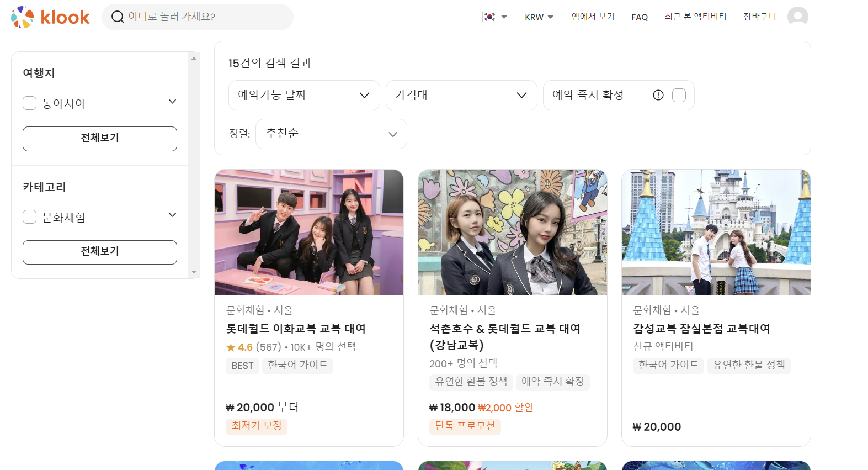Check the 동아시아 checkbox

[x=30, y=103]
